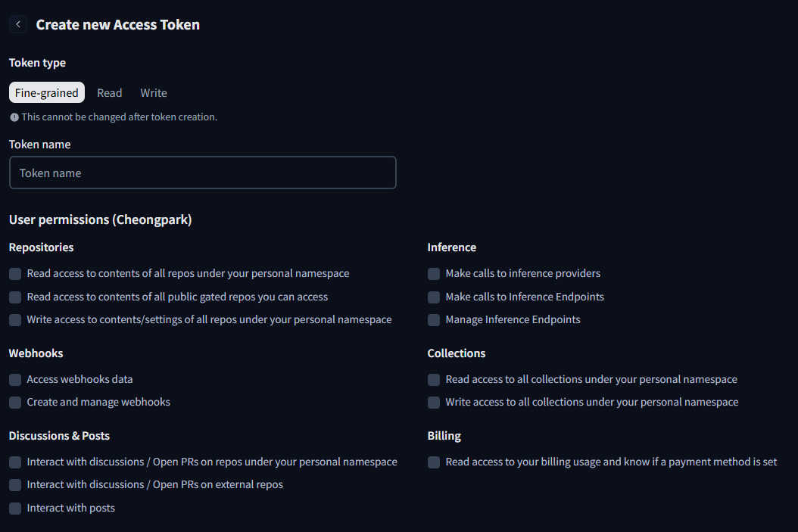
Task: Check Make calls to Inference Endpoints
Action: (434, 297)
